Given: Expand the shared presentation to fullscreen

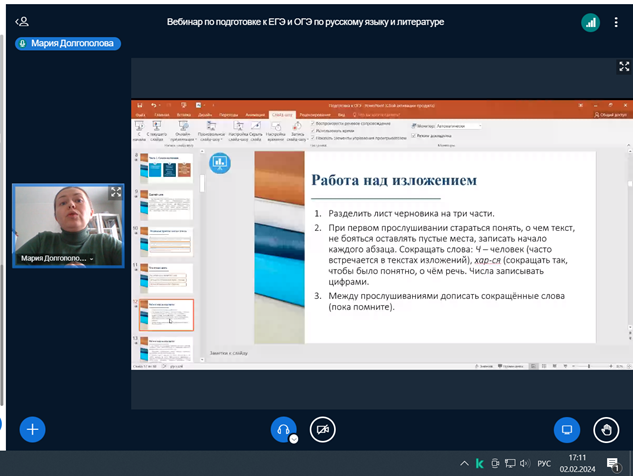Looking at the screenshot, I should (x=623, y=67).
